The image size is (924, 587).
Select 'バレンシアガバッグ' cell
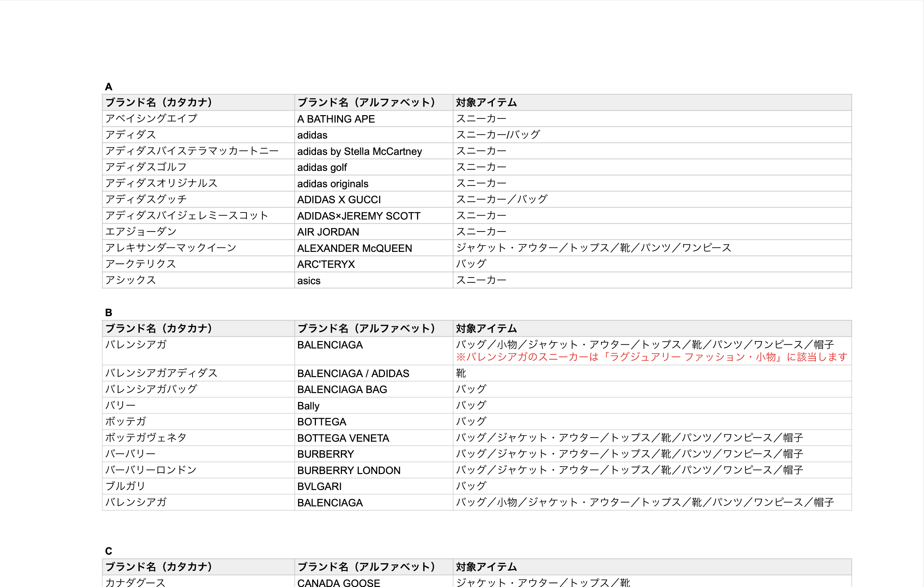pos(198,389)
